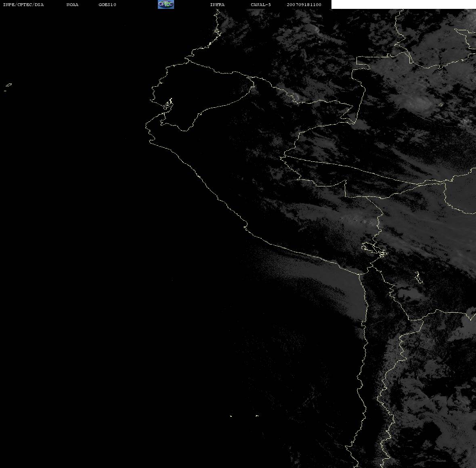Select the NOAA label in the header

point(72,4)
